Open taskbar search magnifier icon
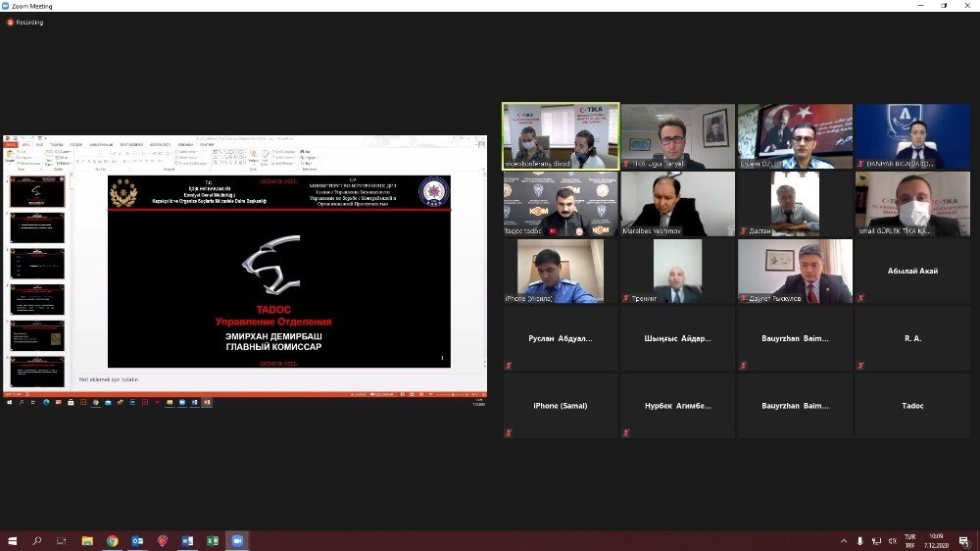 pyautogui.click(x=37, y=540)
